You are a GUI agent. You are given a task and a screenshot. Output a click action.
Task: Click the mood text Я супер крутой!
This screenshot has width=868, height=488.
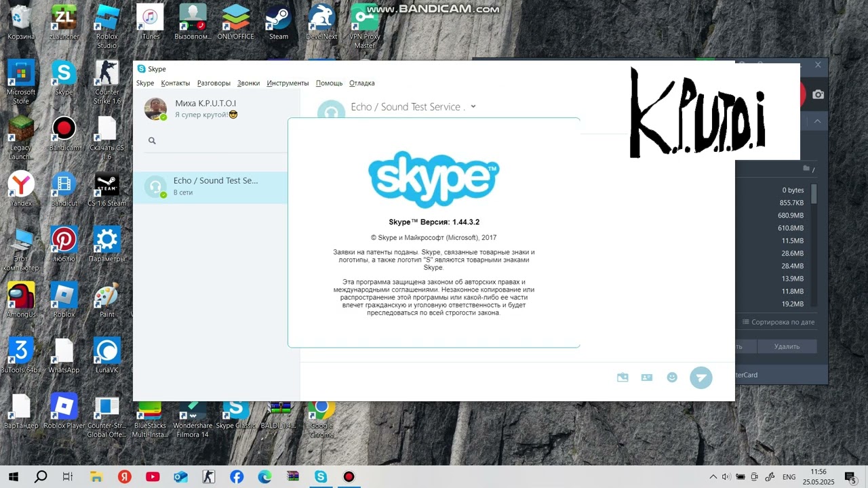pos(206,115)
